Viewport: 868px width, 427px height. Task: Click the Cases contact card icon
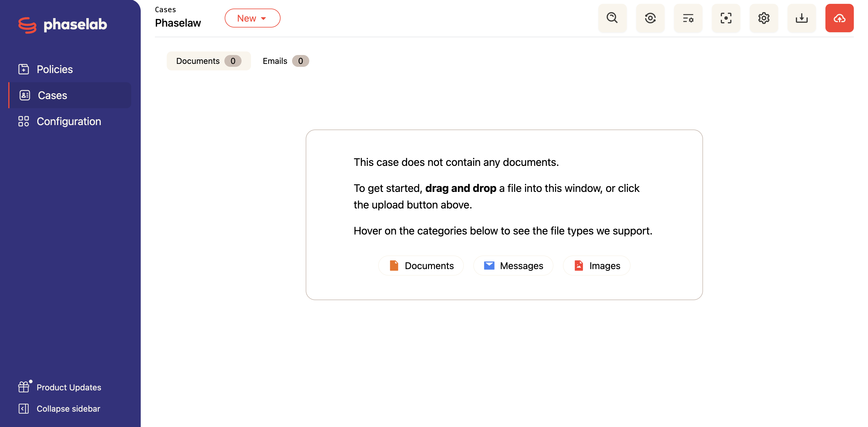(25, 96)
